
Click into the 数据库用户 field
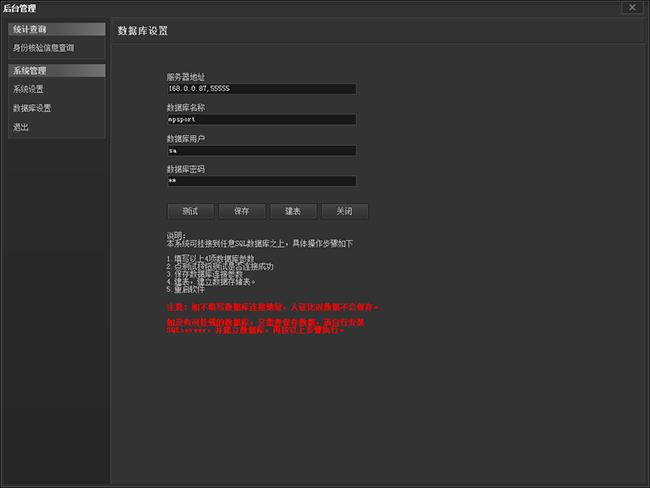pyautogui.click(x=260, y=151)
